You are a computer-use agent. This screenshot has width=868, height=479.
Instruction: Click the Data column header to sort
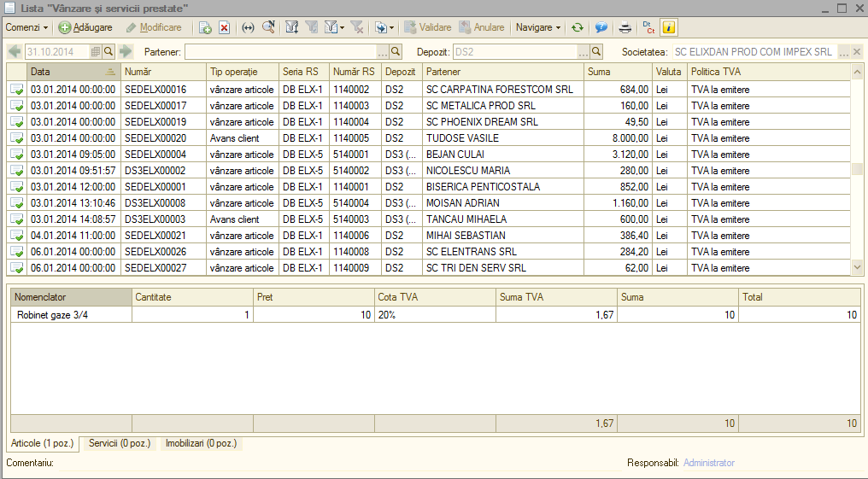pyautogui.click(x=73, y=72)
